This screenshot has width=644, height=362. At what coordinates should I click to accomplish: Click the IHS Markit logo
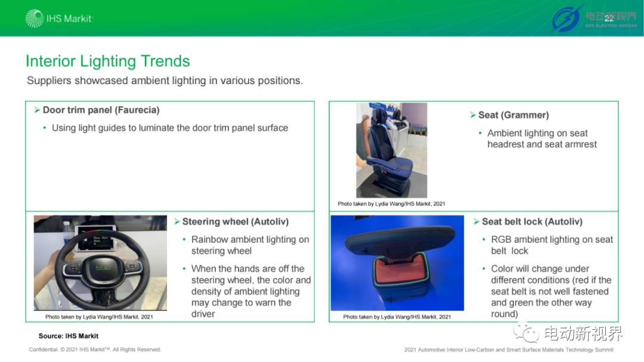pos(59,18)
